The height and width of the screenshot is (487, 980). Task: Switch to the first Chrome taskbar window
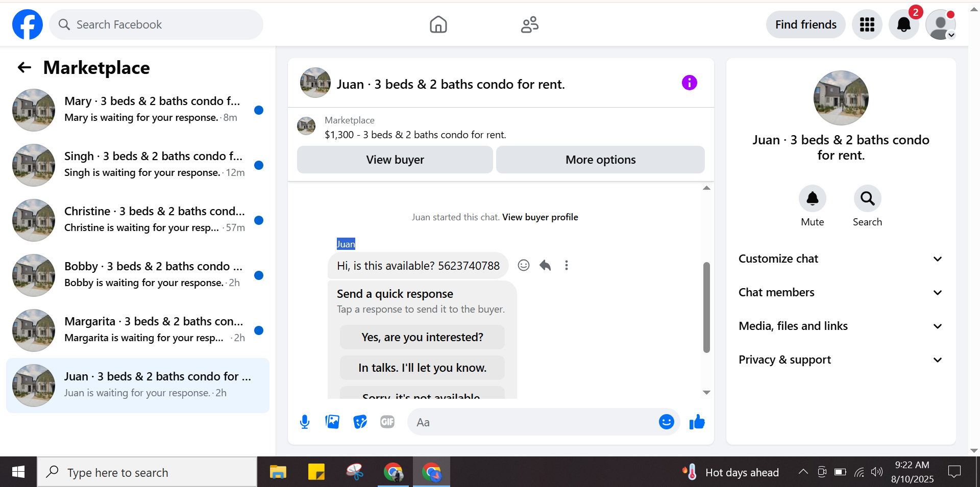click(x=393, y=472)
